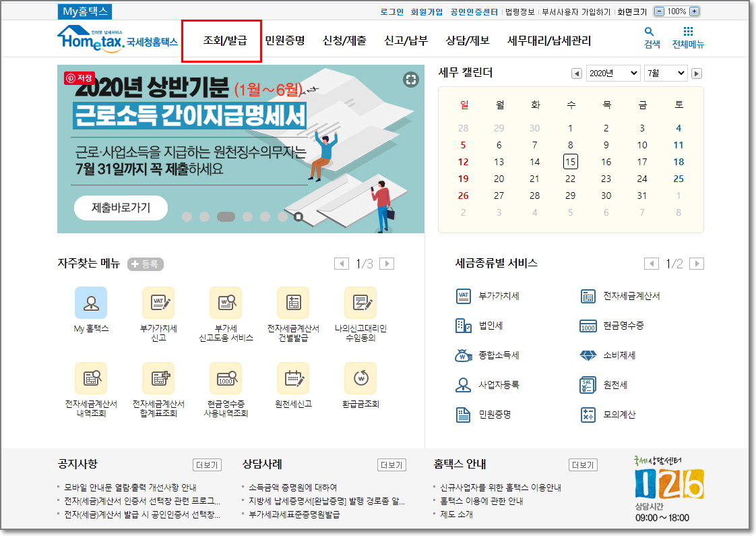This screenshot has width=756, height=536.
Task: Click 더보기 next to 홈택스 안내
Action: point(583,465)
